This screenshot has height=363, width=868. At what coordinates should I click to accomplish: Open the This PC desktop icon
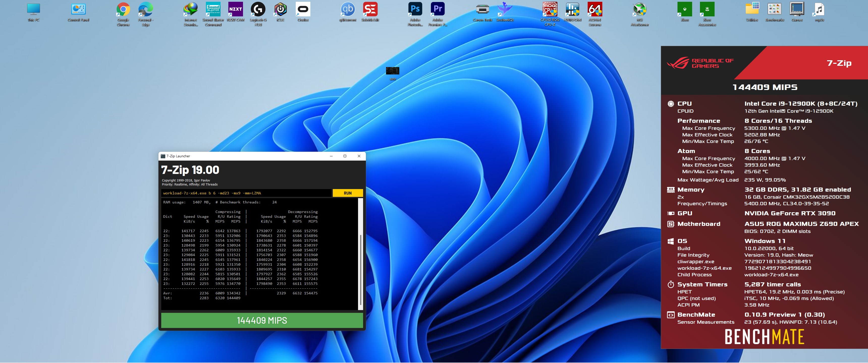(33, 12)
